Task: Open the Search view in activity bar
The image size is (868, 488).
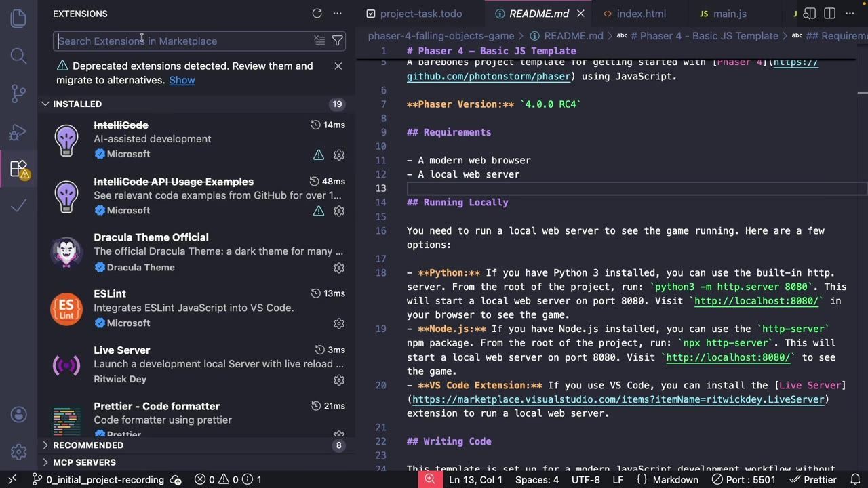Action: (18, 56)
